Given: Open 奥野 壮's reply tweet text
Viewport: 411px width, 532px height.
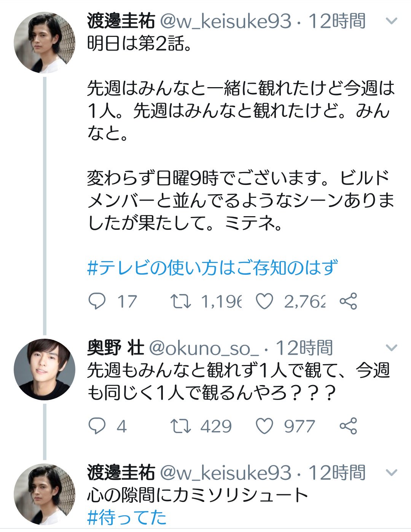Looking at the screenshot, I should point(238,381).
